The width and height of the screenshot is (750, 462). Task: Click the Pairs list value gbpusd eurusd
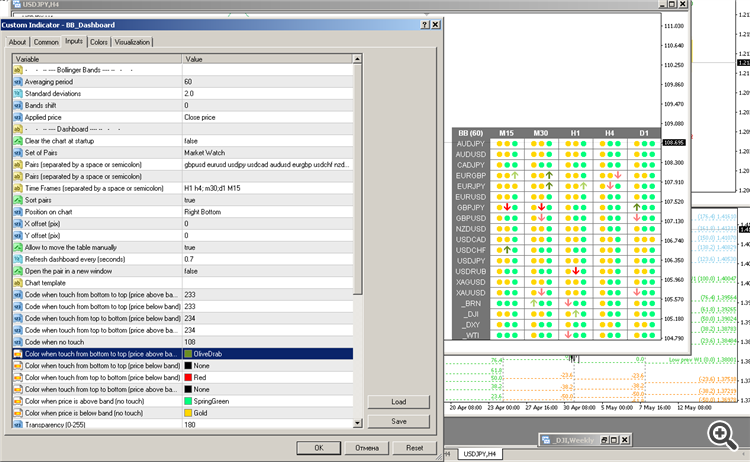coord(267,165)
